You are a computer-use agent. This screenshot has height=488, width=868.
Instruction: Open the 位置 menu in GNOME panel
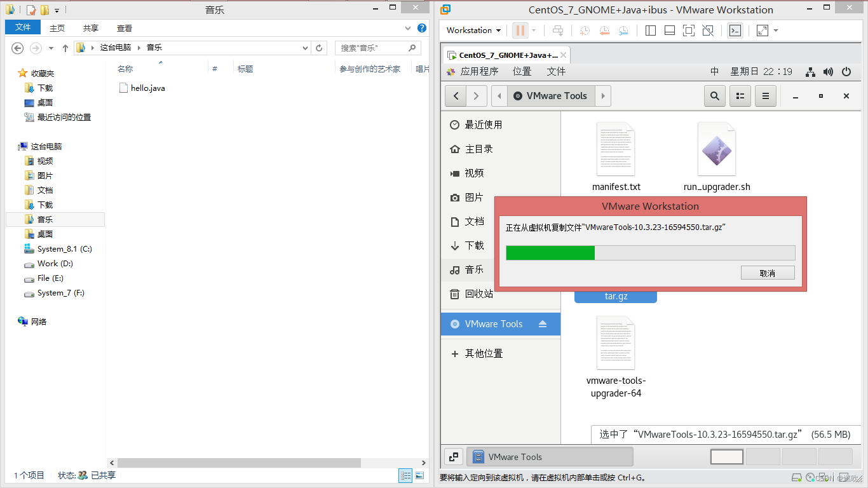[522, 72]
